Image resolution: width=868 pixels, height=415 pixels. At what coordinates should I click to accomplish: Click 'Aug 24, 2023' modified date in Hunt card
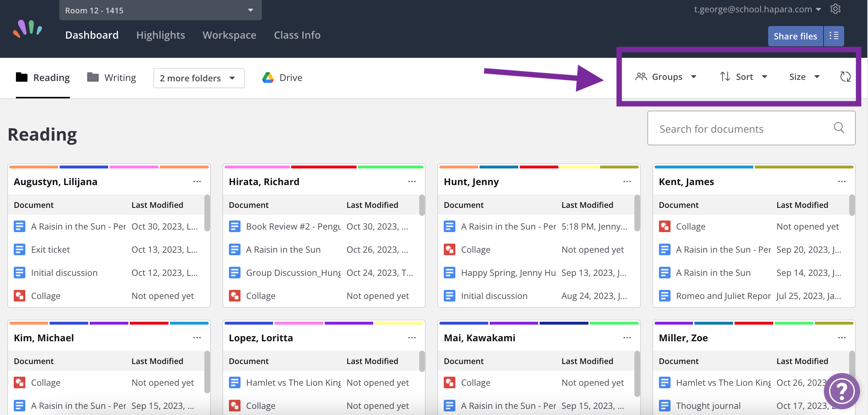click(x=594, y=296)
